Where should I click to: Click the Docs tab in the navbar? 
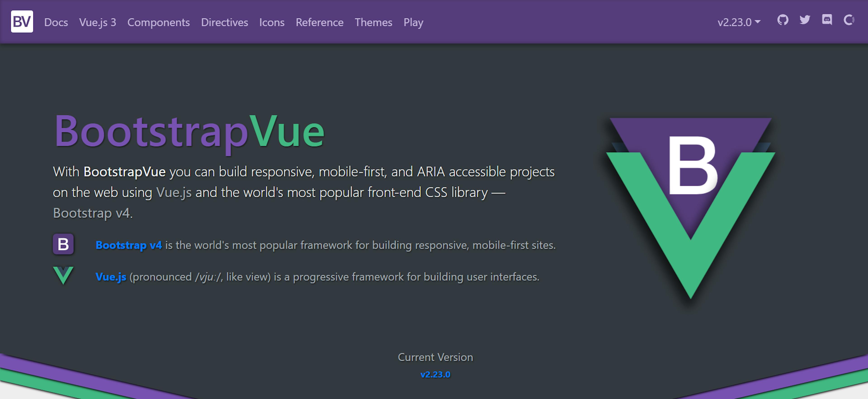[56, 22]
